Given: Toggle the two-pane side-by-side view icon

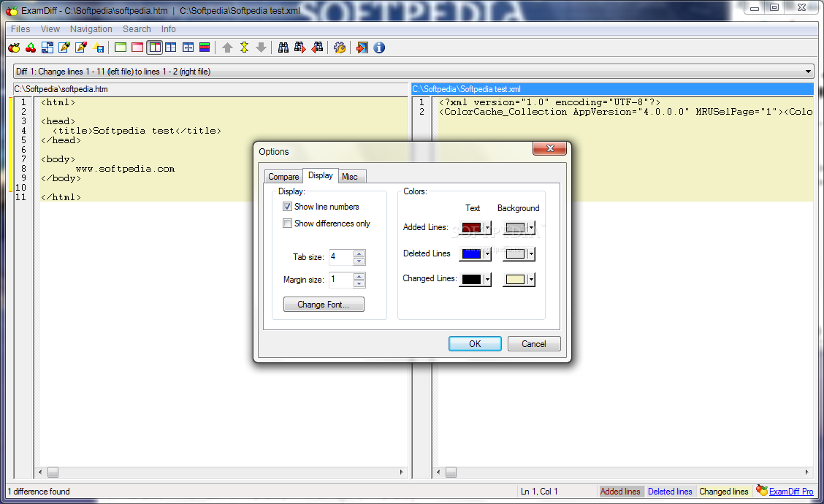Looking at the screenshot, I should (x=155, y=47).
